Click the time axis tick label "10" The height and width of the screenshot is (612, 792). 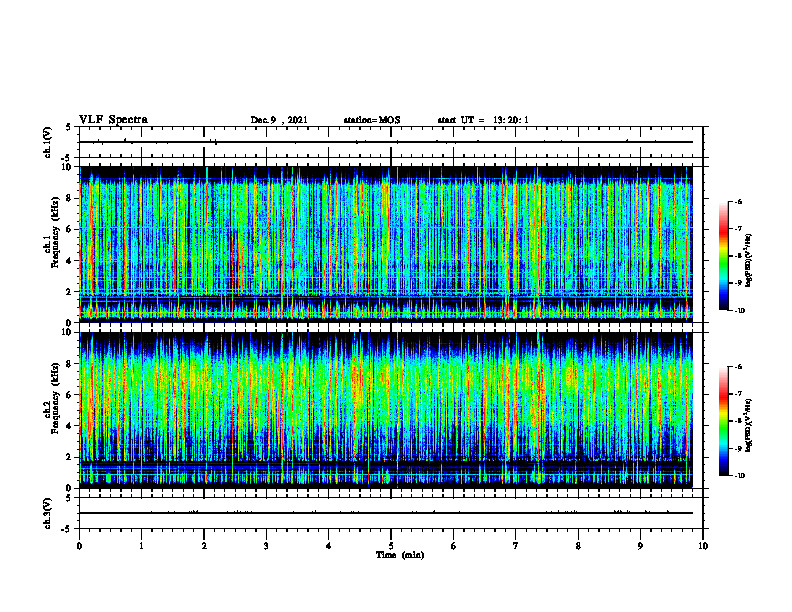[703, 546]
